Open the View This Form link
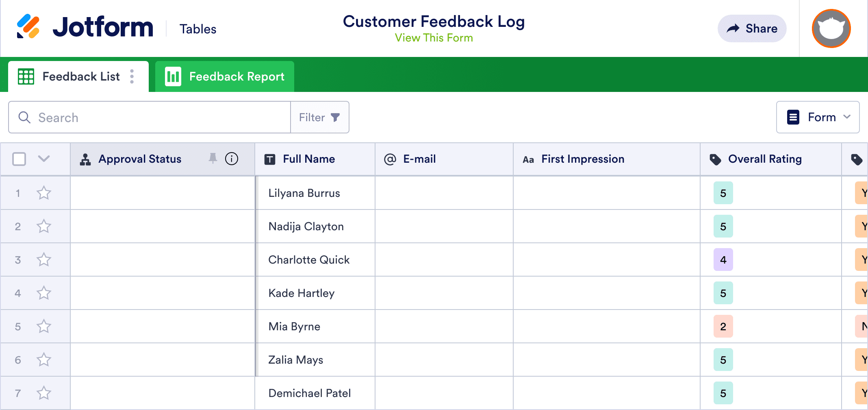 coord(434,38)
